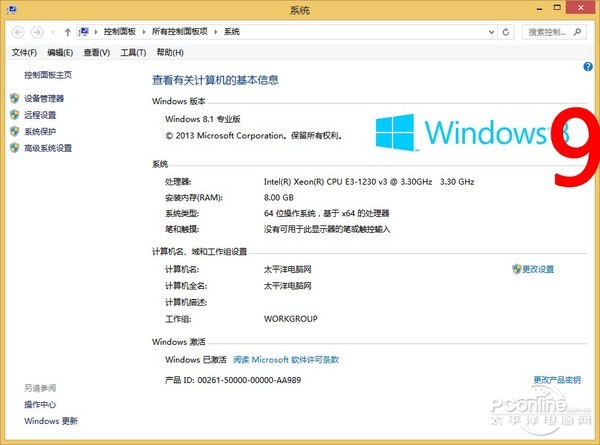Select WORKGROUP workgroup value
The width and height of the screenshot is (600, 445).
point(291,319)
